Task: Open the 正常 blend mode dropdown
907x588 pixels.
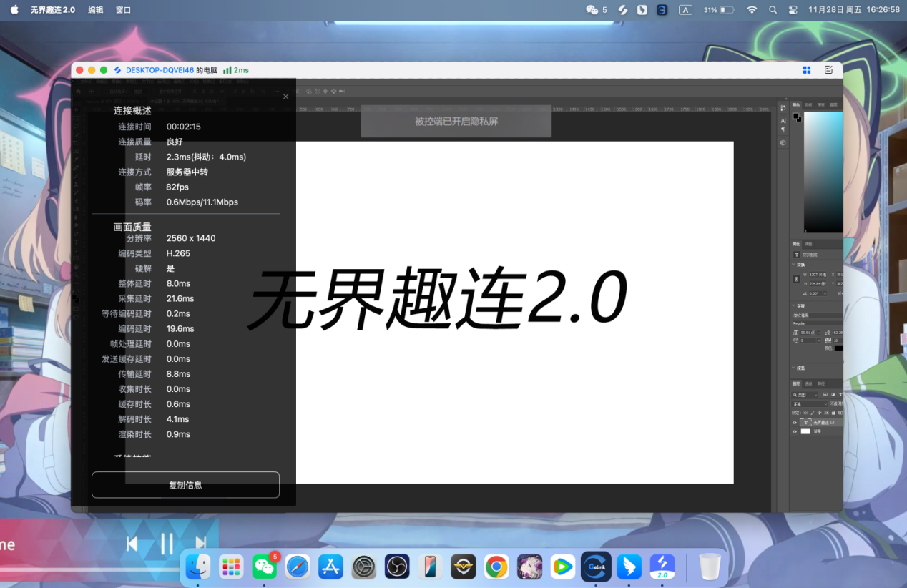Action: 809,404
